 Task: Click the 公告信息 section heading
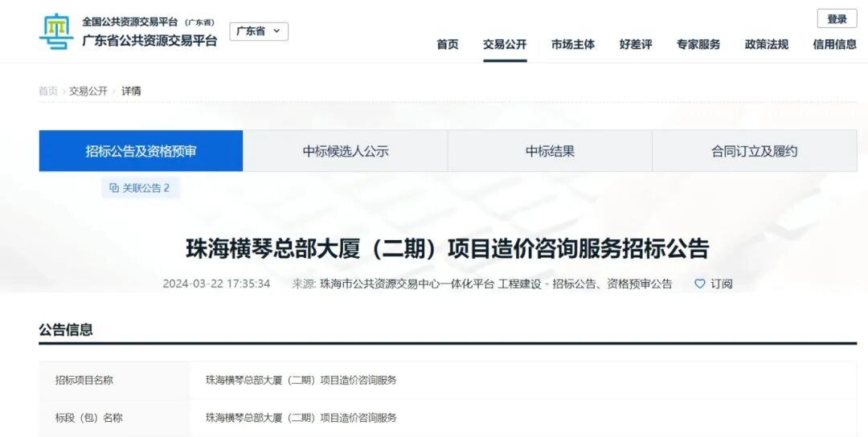click(66, 329)
